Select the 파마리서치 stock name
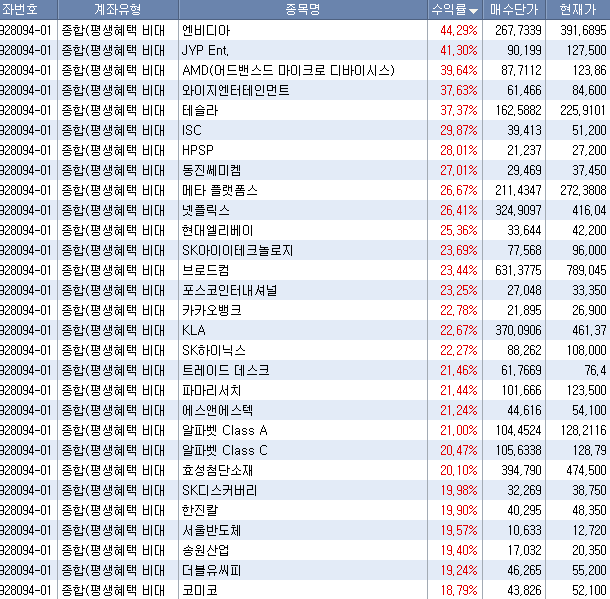 212,391
